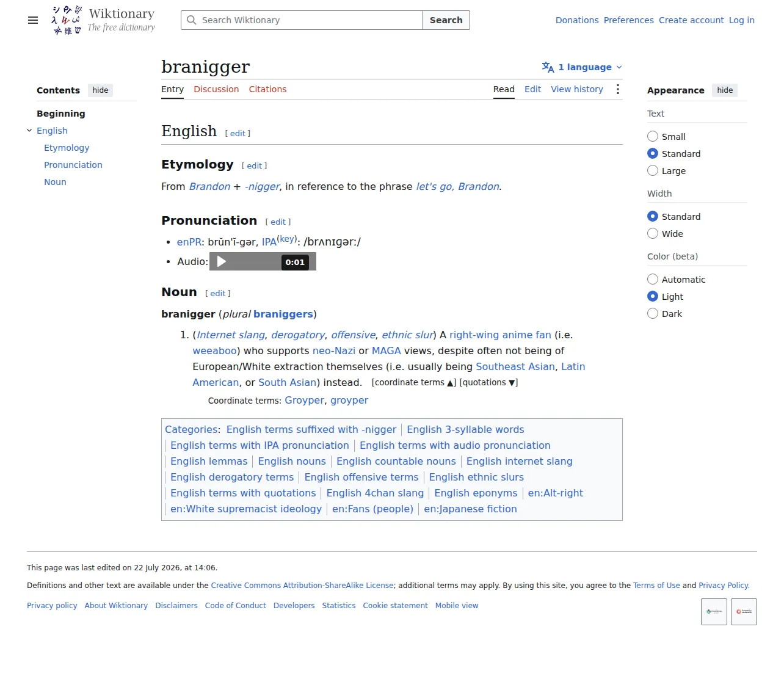Choose Light color mode
The image size is (784, 679).
653,296
